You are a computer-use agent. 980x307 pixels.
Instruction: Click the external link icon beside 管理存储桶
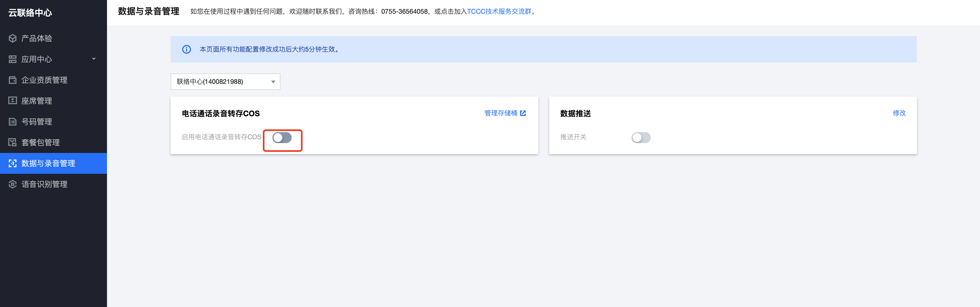pyautogui.click(x=523, y=113)
